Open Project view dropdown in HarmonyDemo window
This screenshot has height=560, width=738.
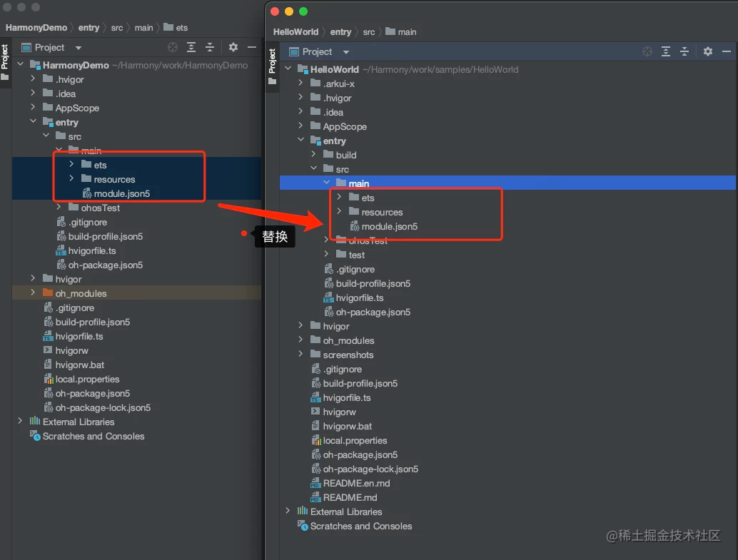[78, 48]
